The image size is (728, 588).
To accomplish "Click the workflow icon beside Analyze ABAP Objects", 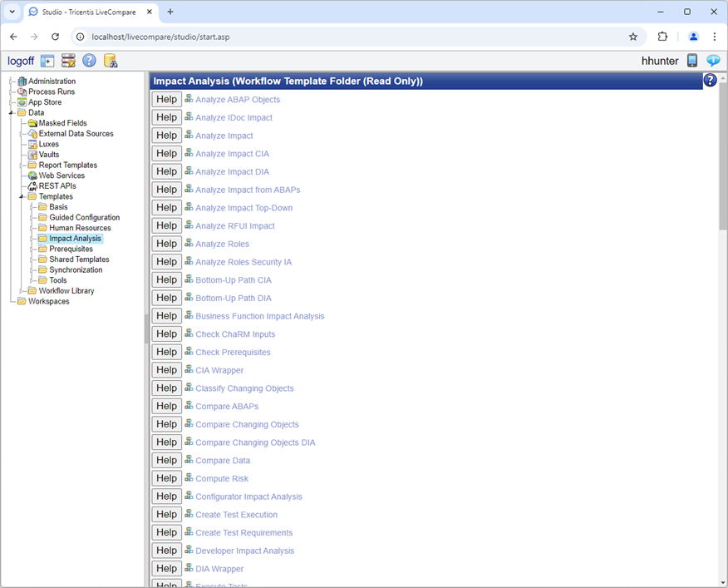I will (x=189, y=99).
